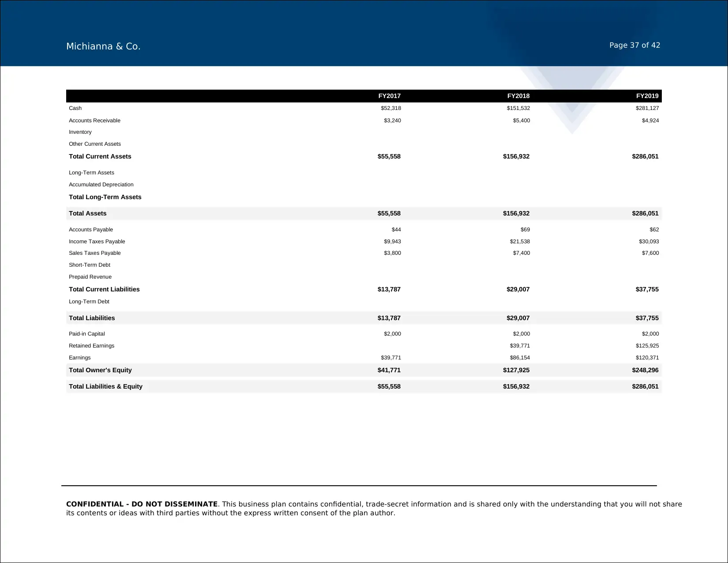Viewport: 728px width, 563px height.
Task: Click the Long-Term Assets row label
Action: tap(91, 173)
